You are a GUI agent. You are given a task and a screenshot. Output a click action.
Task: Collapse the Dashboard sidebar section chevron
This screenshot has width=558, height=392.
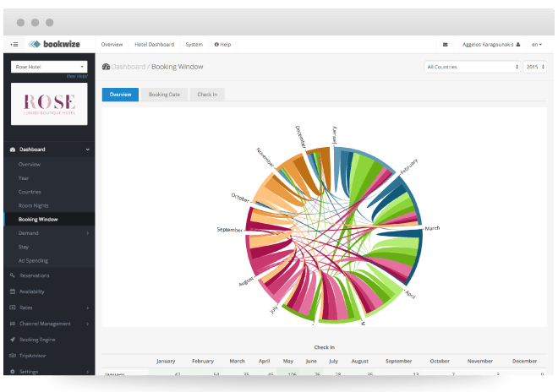[88, 150]
